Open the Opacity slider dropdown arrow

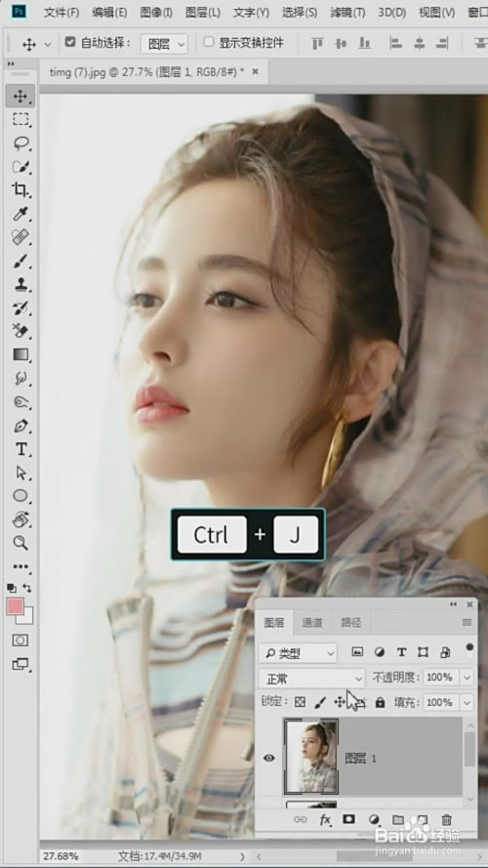[468, 678]
